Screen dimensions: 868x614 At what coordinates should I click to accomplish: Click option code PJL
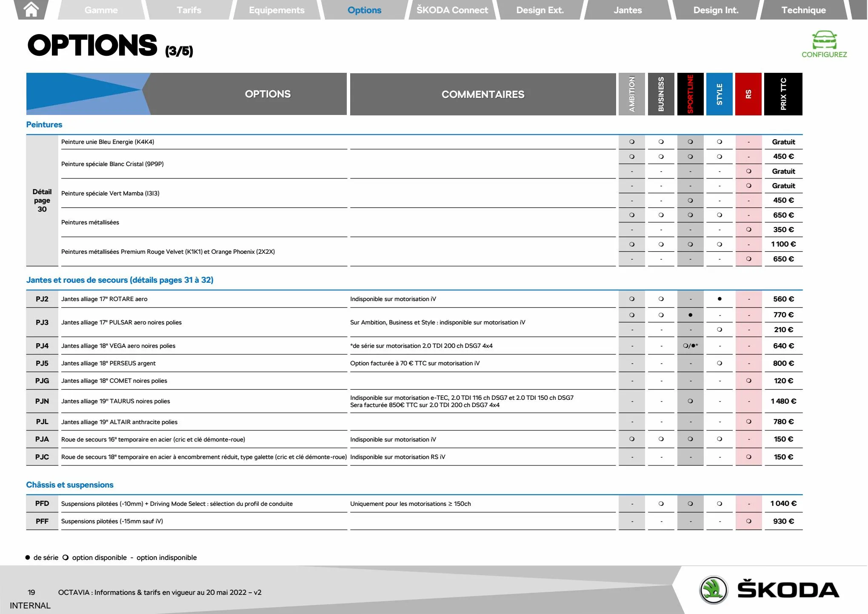click(x=42, y=422)
